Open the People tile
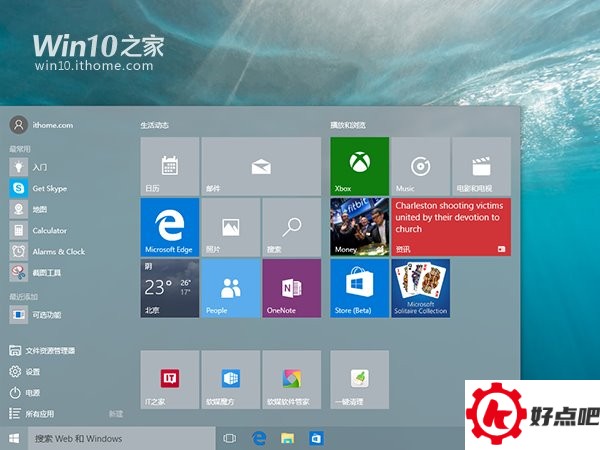This screenshot has width=600, height=450. pos(231,288)
